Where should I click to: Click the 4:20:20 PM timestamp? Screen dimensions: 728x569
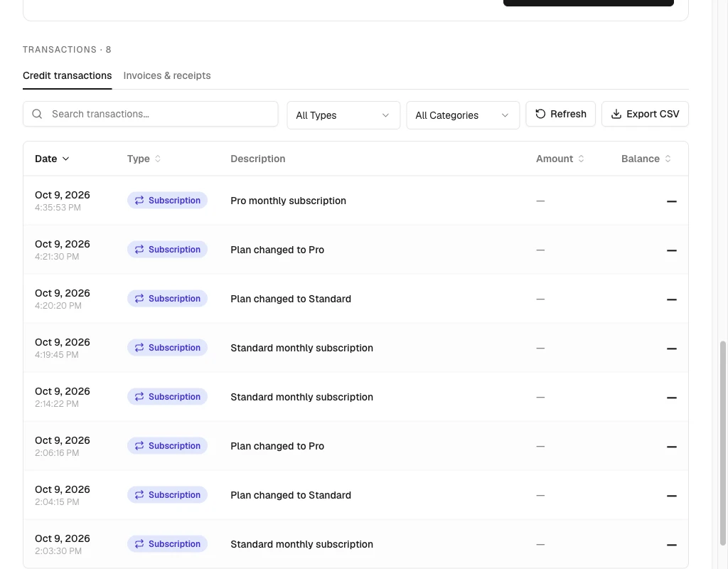58,306
